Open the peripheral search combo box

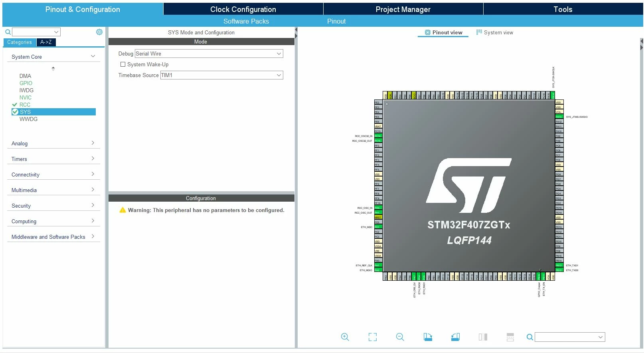(36, 32)
